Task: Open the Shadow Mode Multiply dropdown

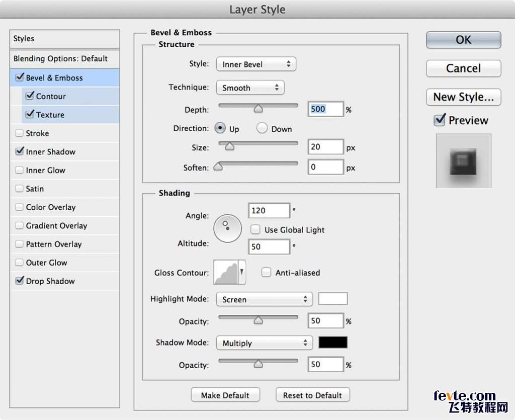Action: pyautogui.click(x=264, y=343)
